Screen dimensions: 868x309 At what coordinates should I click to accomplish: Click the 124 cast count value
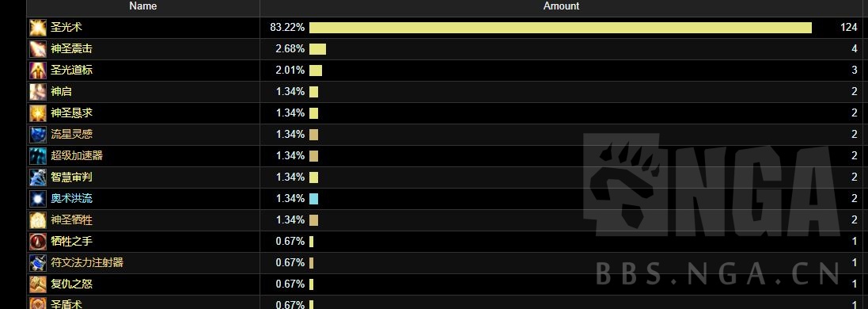pyautogui.click(x=849, y=28)
